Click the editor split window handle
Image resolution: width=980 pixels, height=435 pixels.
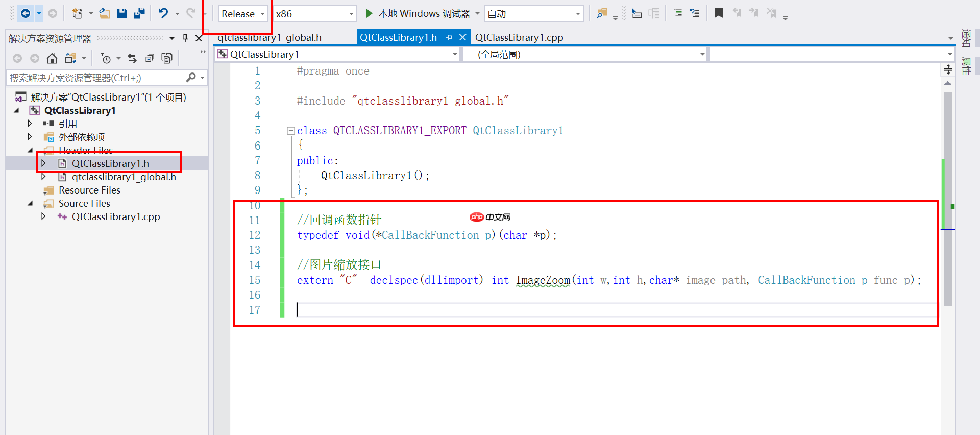tap(948, 69)
